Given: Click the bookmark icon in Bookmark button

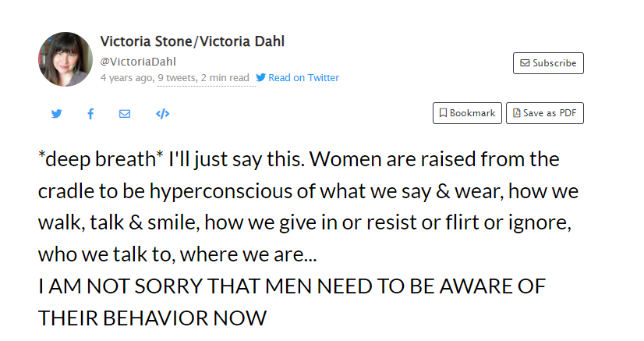Looking at the screenshot, I should pyautogui.click(x=443, y=113).
